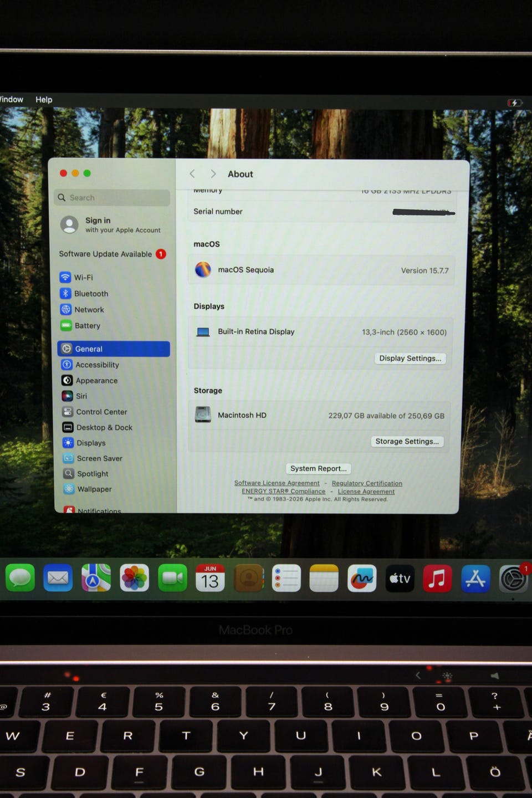532x798 pixels.
Task: Open Regulatory Certification link
Action: tap(367, 483)
